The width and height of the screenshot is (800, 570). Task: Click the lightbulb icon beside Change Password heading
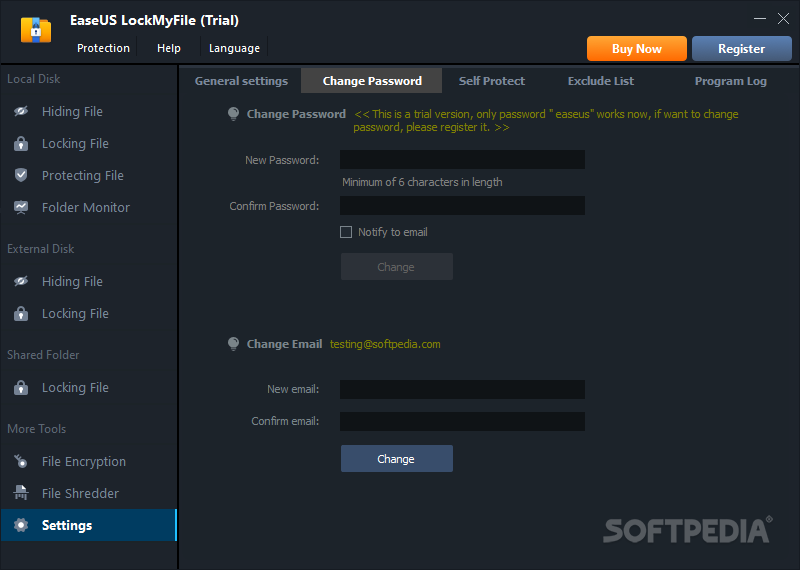[233, 114]
